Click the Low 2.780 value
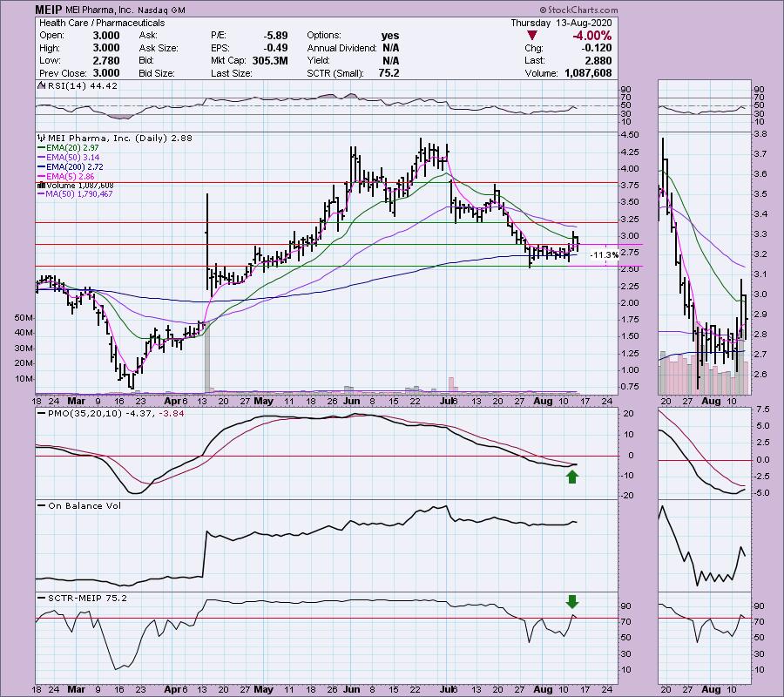 click(106, 60)
